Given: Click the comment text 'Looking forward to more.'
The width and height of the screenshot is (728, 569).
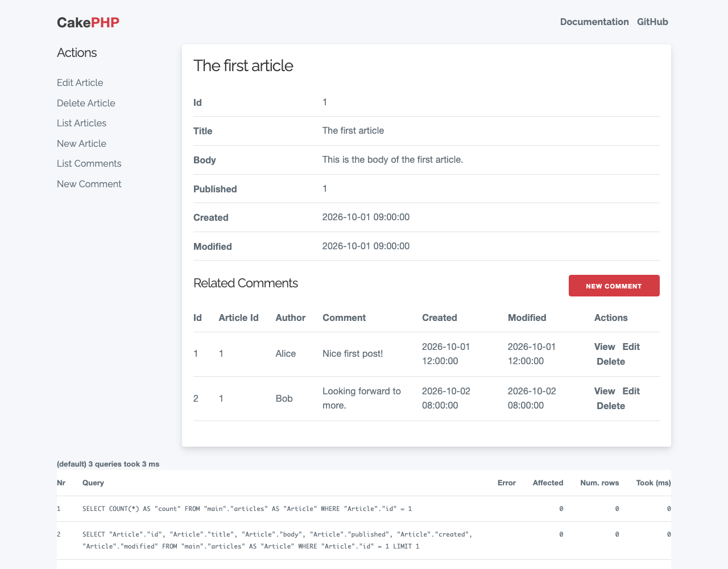Looking at the screenshot, I should pos(362,398).
